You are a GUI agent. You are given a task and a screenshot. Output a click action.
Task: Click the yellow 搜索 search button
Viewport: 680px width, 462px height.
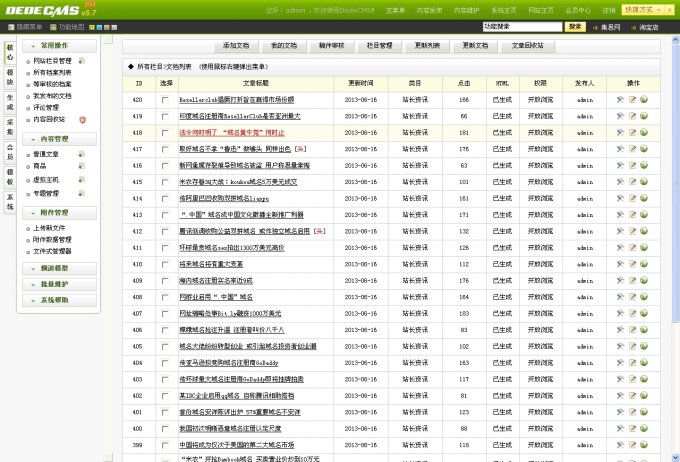575,27
